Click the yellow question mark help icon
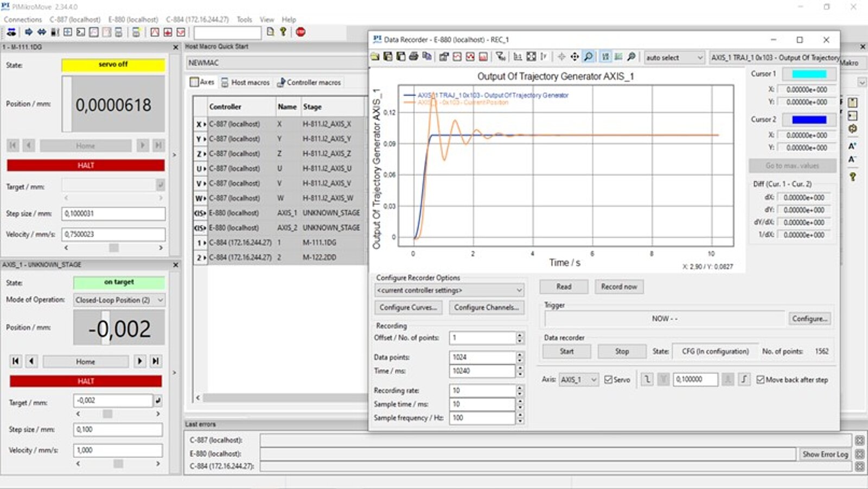 [283, 32]
